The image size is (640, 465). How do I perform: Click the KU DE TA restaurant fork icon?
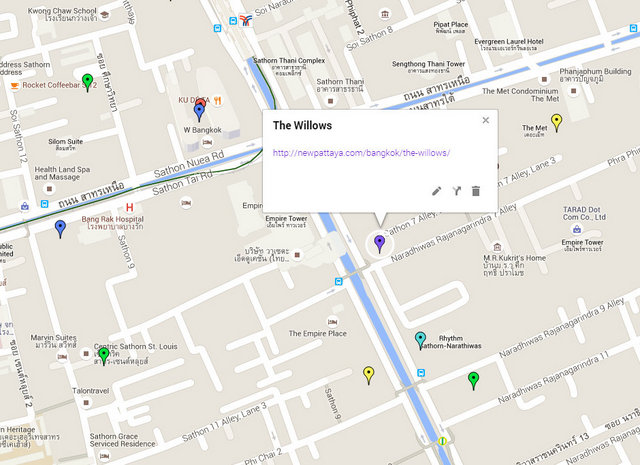tap(218, 100)
